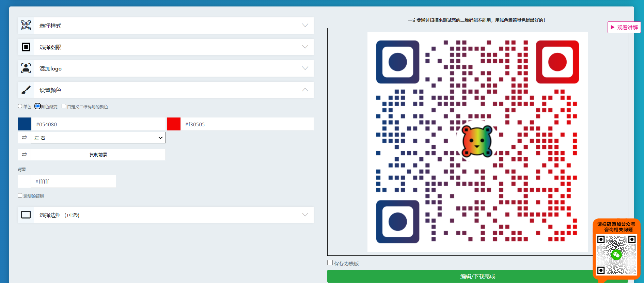The image size is (644, 283).
Task: Open the 选择边框 (可选) panel header
Action: point(166,215)
